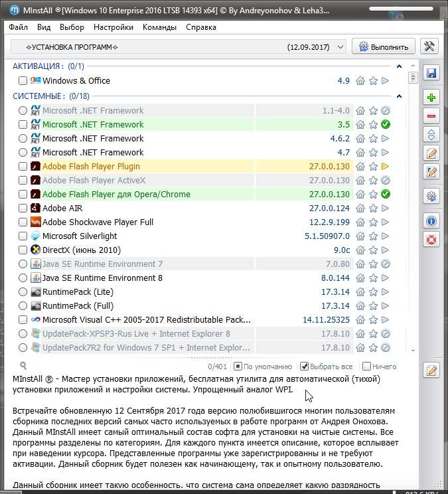The width and height of the screenshot is (448, 494).
Task: Check the DirectX (июнь 2010) checkbox
Action: tap(23, 250)
